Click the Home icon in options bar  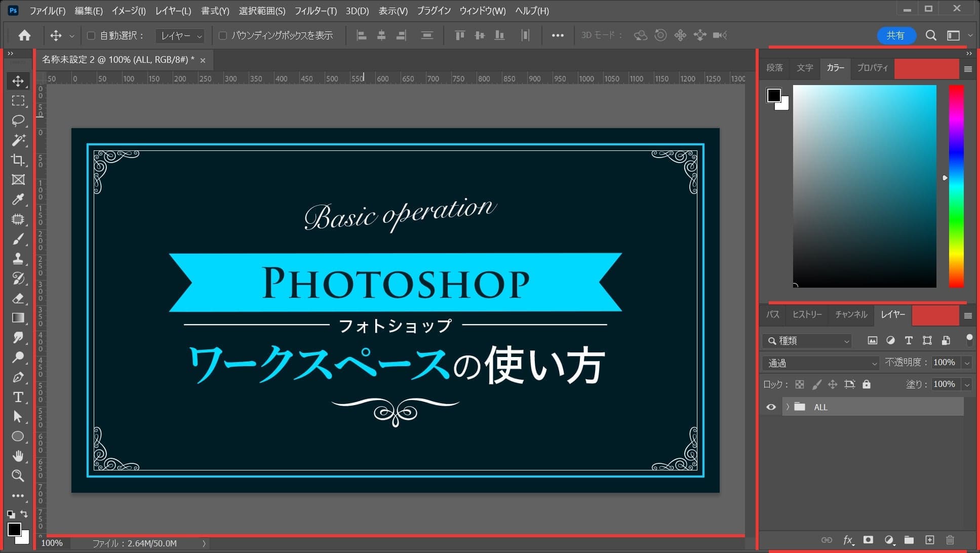[24, 35]
